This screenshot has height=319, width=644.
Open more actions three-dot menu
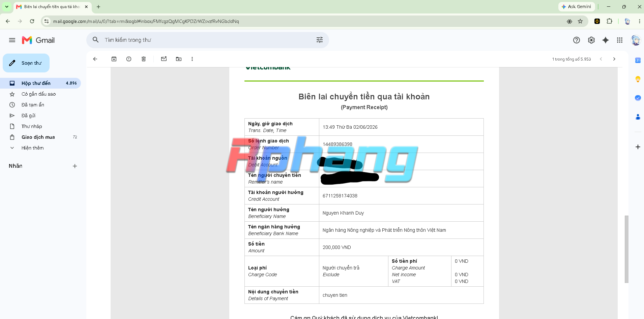192,59
